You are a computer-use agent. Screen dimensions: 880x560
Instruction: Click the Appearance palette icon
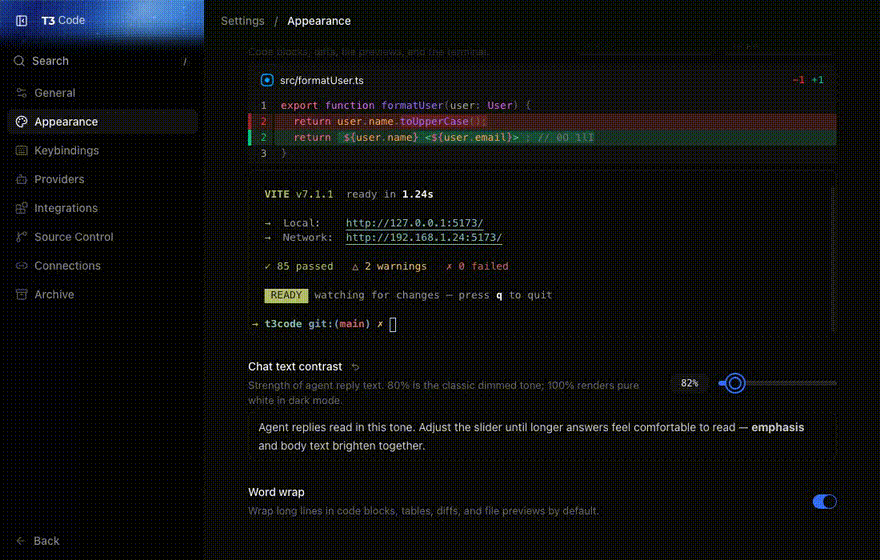coord(21,122)
